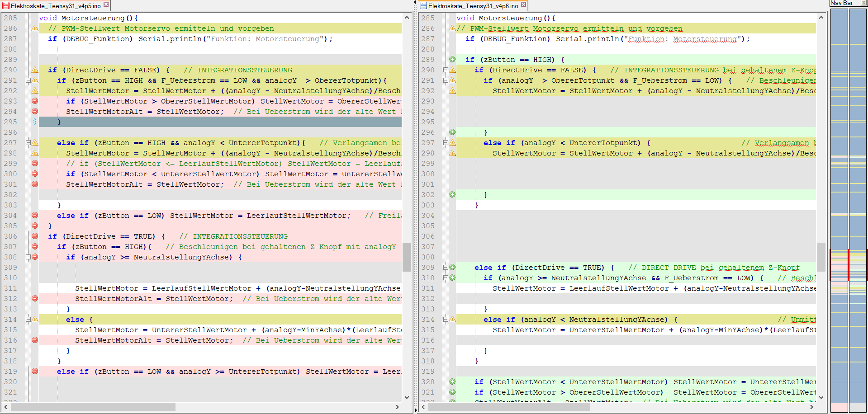This screenshot has height=414, width=868.
Task: Click the red removed marker on left line 294
Action: (x=35, y=111)
